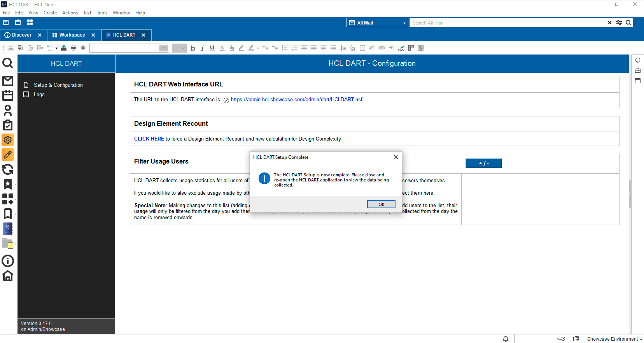Toggle underline formatting in the toolbar

click(212, 48)
